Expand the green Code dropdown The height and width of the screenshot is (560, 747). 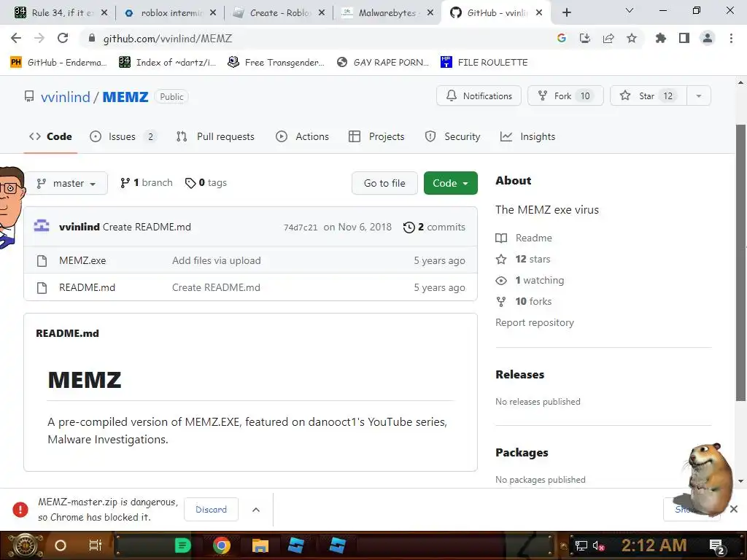click(451, 183)
